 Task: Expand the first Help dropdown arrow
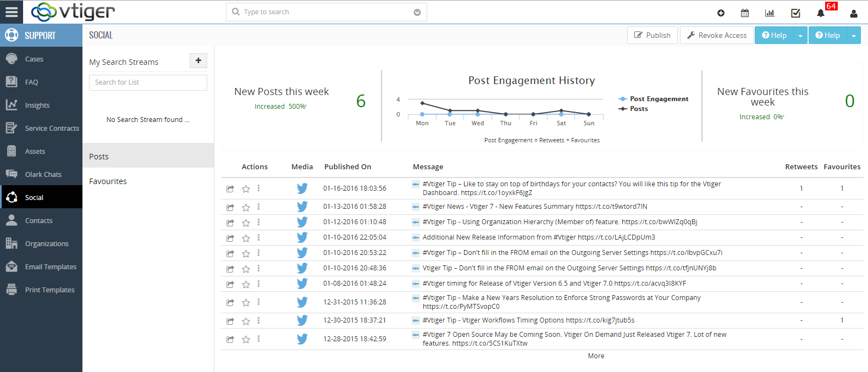800,35
